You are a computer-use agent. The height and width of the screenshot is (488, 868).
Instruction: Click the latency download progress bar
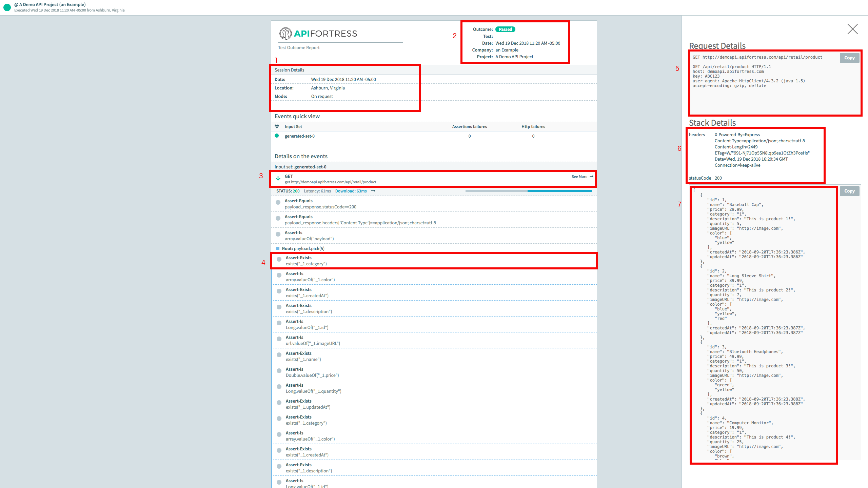(x=528, y=191)
